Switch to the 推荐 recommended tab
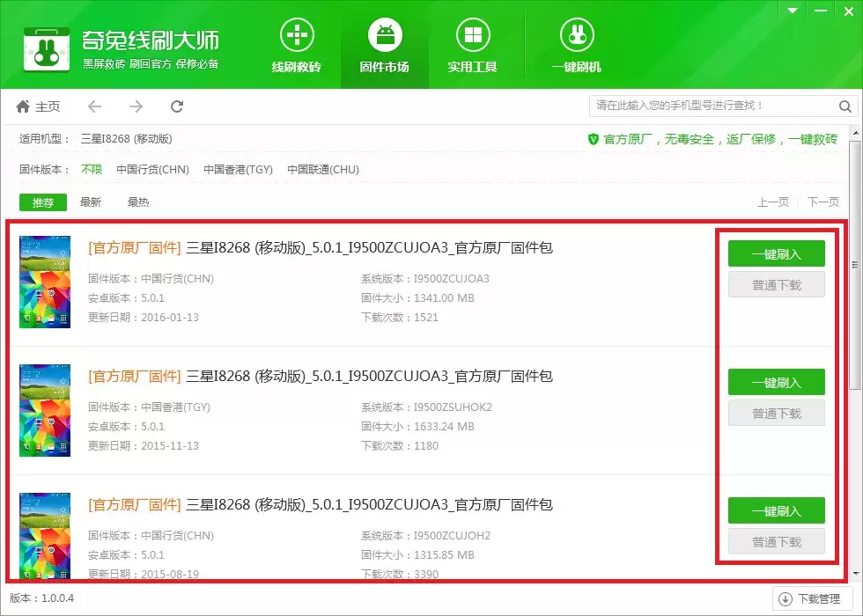Image resolution: width=863 pixels, height=616 pixels. pyautogui.click(x=43, y=202)
